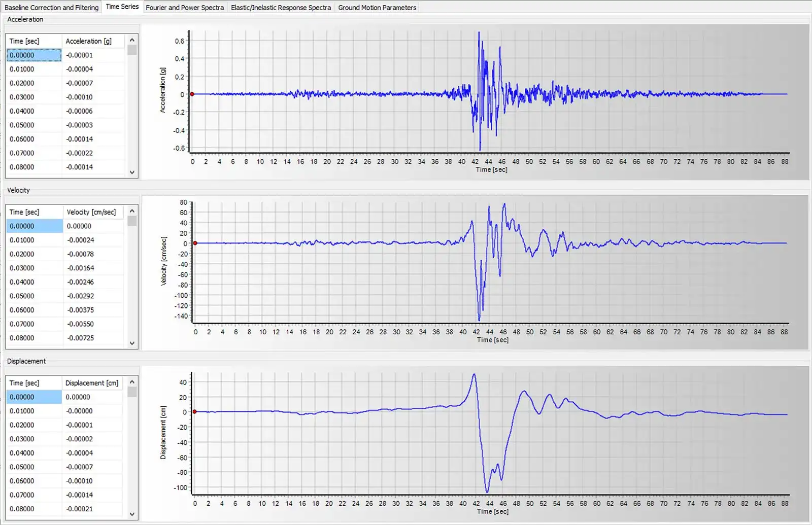Click the scrollbar thumb of the Velocity table
812x525 pixels.
[132, 221]
